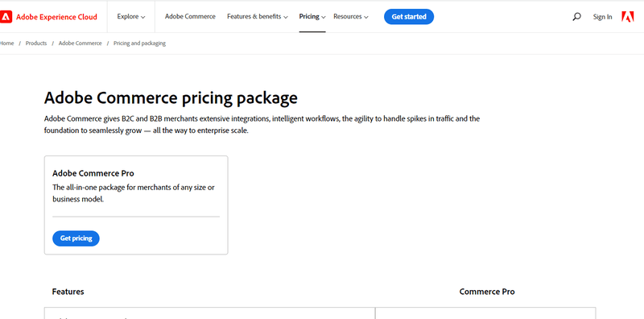This screenshot has height=319, width=644.
Task: Expand the Resources menu
Action: (x=351, y=17)
